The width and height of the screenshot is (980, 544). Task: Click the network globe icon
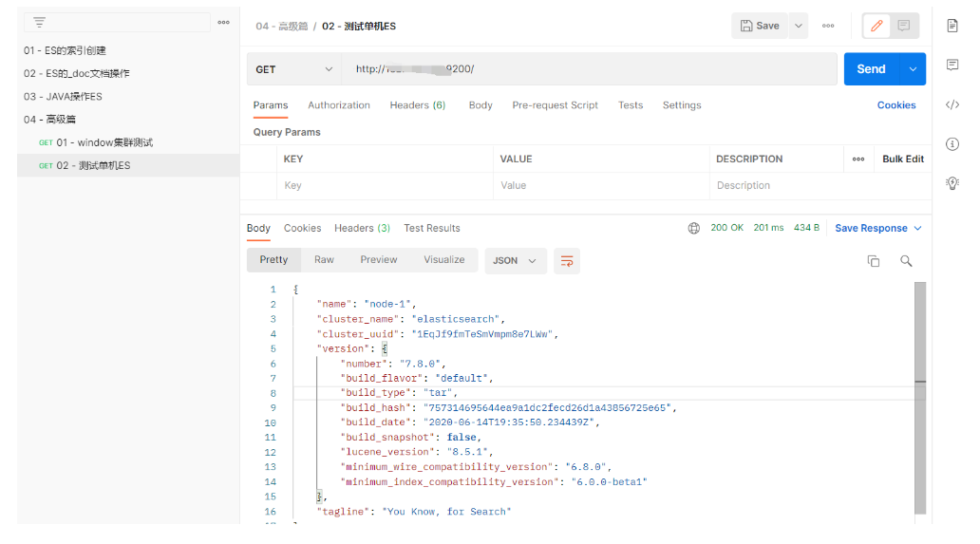click(694, 228)
